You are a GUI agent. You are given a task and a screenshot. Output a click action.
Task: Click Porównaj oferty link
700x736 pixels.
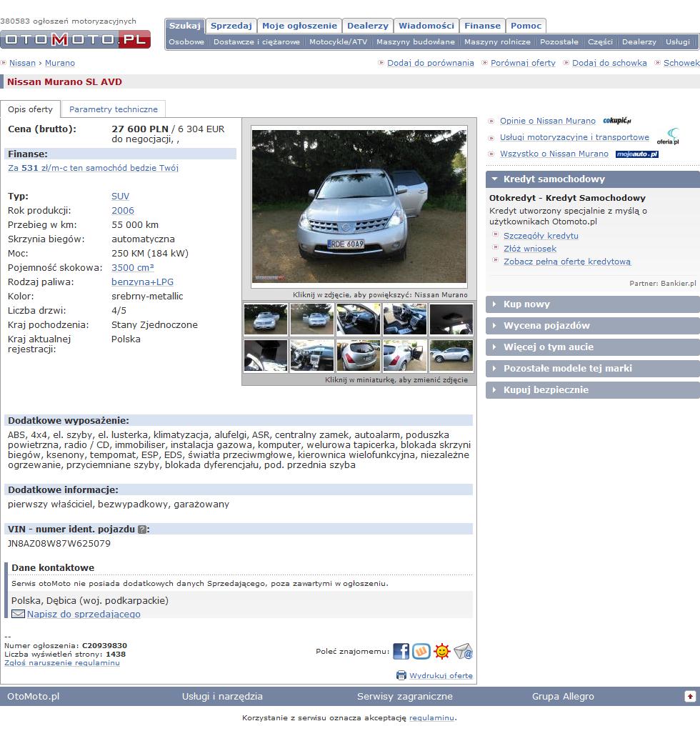523,63
